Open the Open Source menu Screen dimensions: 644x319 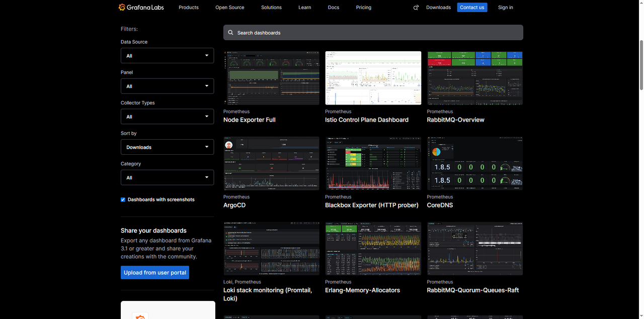click(x=230, y=8)
